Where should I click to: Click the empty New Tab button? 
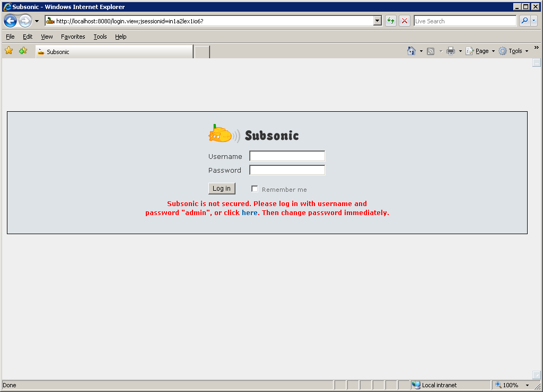click(x=202, y=52)
